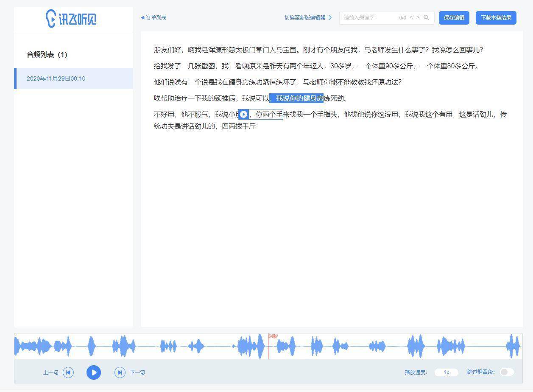
Task: Click the inline play icon in transcript text
Action: point(243,114)
